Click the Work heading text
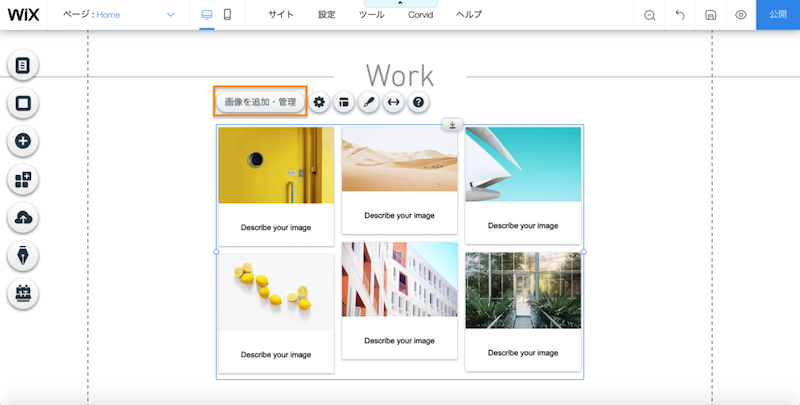 coord(400,76)
